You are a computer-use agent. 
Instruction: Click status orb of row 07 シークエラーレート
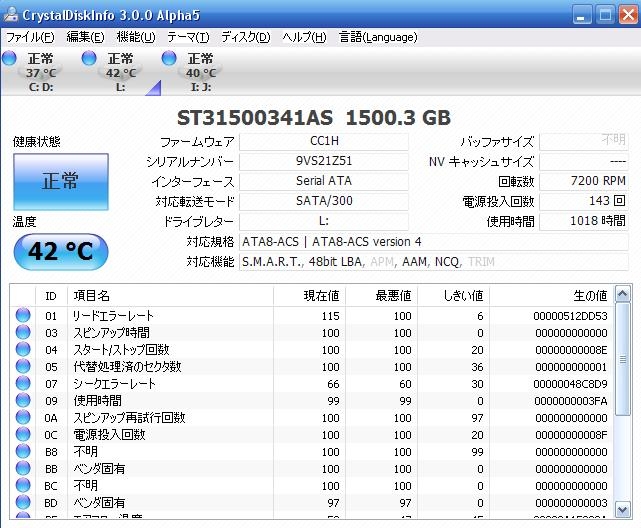point(23,383)
